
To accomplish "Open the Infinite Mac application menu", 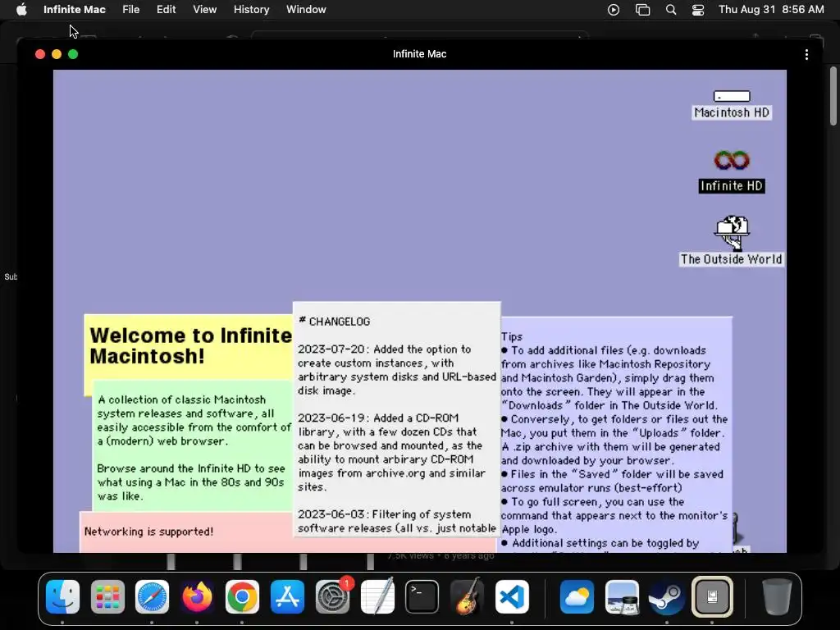I will pos(75,9).
